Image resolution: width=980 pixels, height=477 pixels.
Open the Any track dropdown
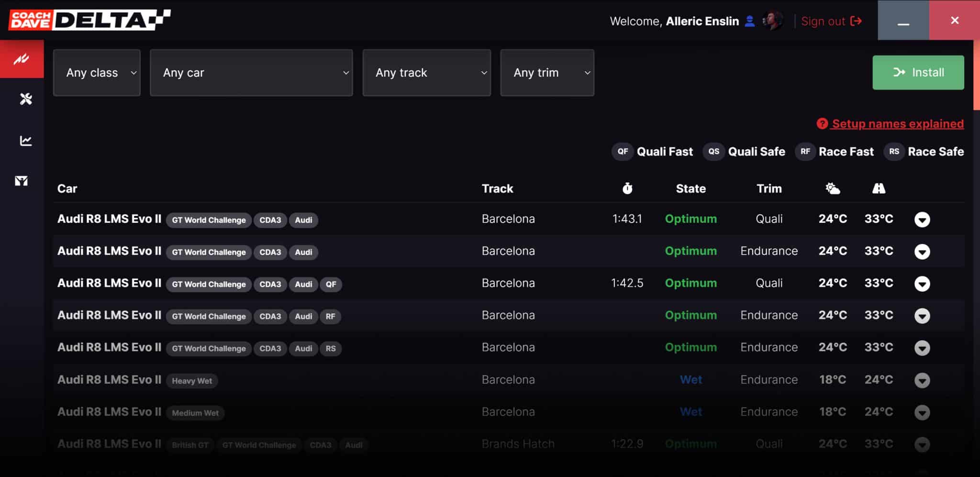pyautogui.click(x=427, y=73)
